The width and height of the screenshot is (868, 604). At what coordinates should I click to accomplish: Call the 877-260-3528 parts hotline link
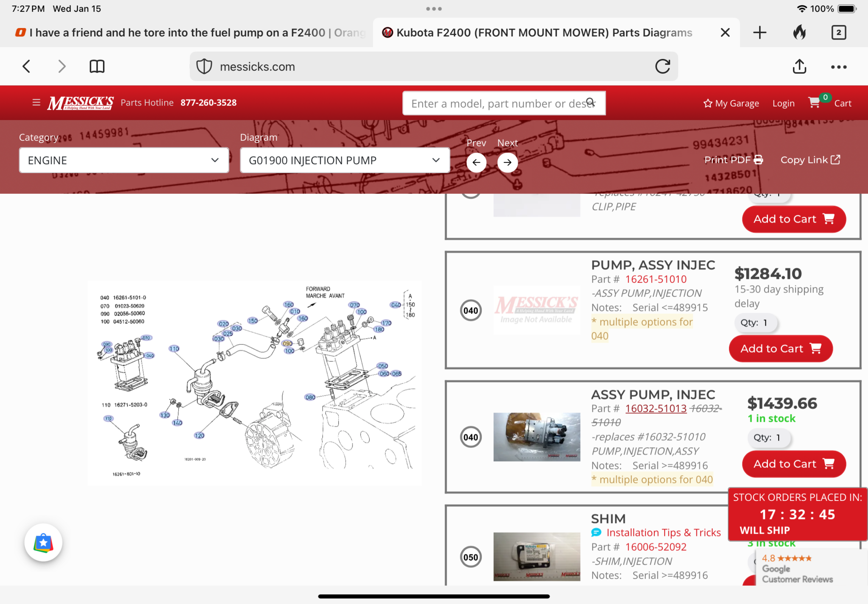209,103
